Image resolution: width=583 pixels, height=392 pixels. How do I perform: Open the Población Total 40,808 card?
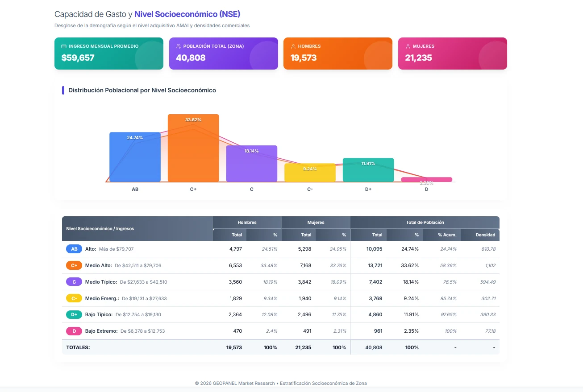tap(224, 54)
